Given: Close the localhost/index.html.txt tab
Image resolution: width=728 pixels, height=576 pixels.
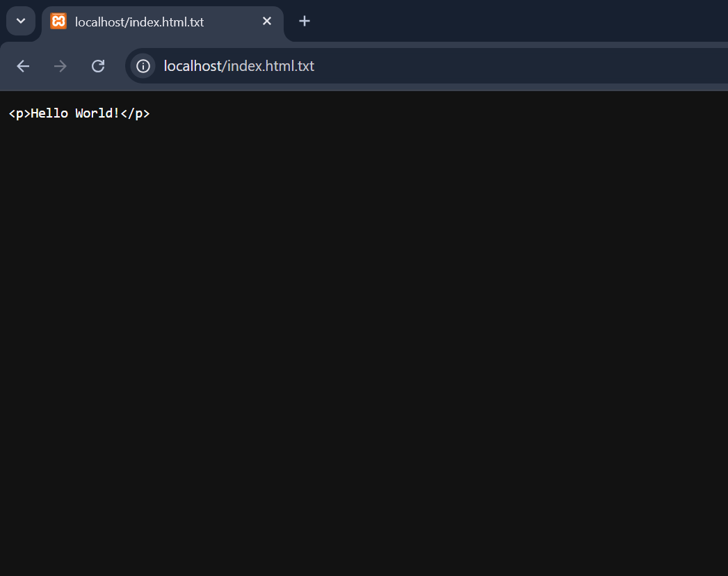Looking at the screenshot, I should tap(267, 21).
